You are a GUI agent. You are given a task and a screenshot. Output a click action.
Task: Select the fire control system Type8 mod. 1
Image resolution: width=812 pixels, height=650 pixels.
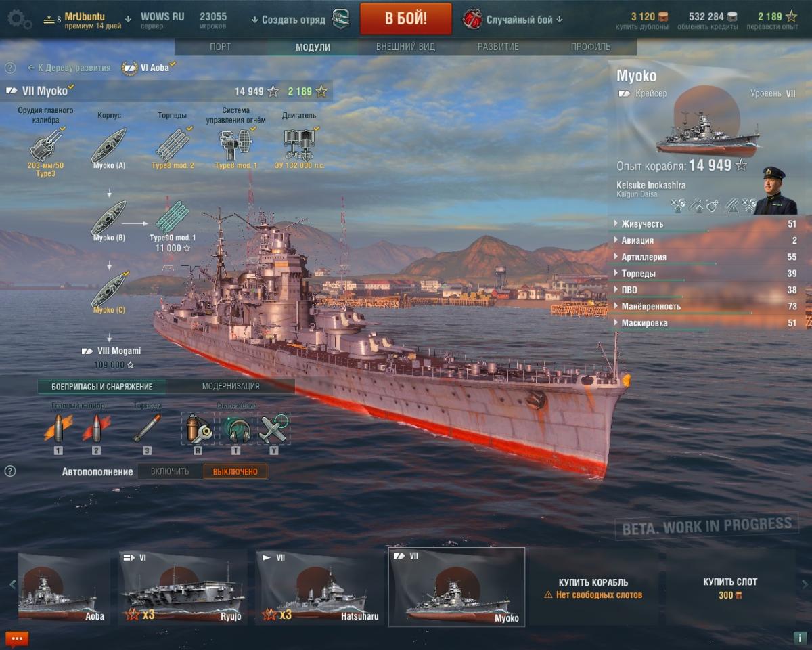pyautogui.click(x=236, y=144)
